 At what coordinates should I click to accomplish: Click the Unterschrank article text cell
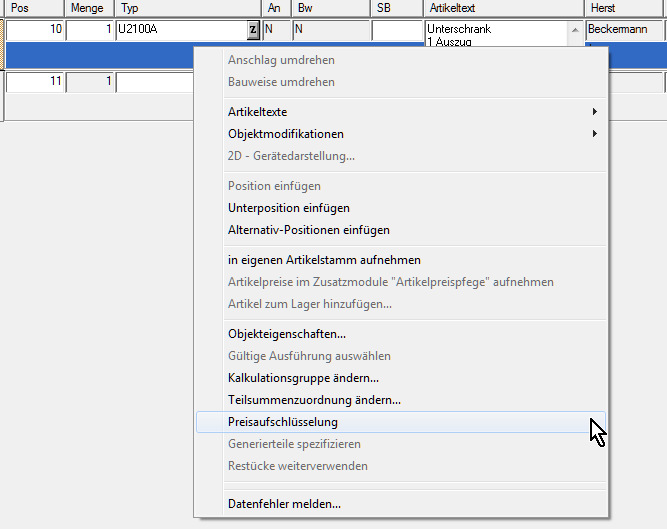495,32
